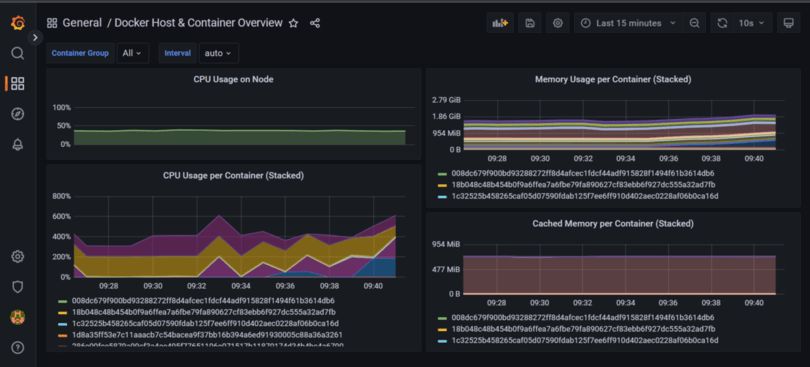Open CPU Usage per Container panel title menu
The width and height of the screenshot is (810, 367).
point(233,176)
